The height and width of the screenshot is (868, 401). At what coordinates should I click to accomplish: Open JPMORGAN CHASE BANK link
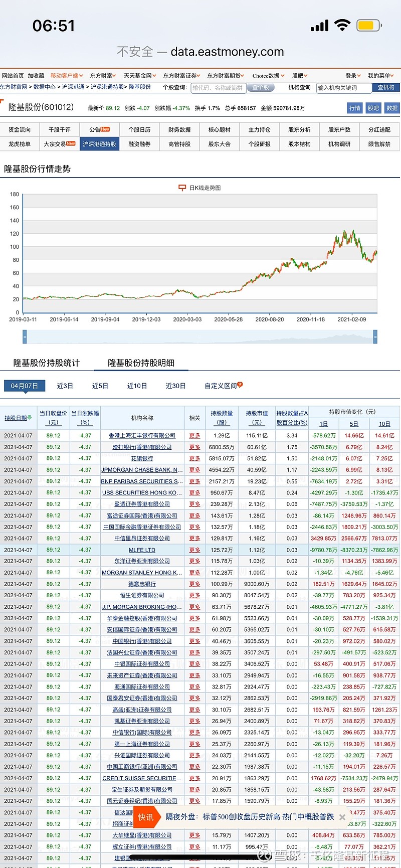pos(142,470)
